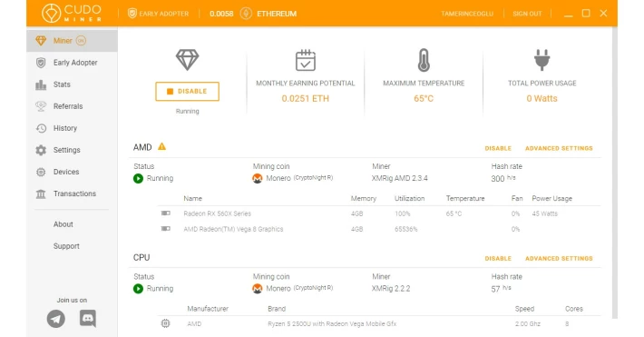This screenshot has height=337, width=644.
Task: Click the AMD Radeon Vega 8 Graphics GPU icon
Action: click(165, 228)
